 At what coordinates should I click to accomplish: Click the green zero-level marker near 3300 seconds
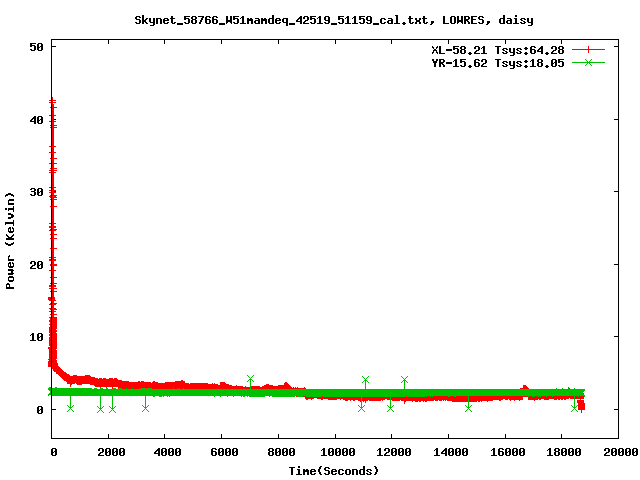[x=145, y=408]
